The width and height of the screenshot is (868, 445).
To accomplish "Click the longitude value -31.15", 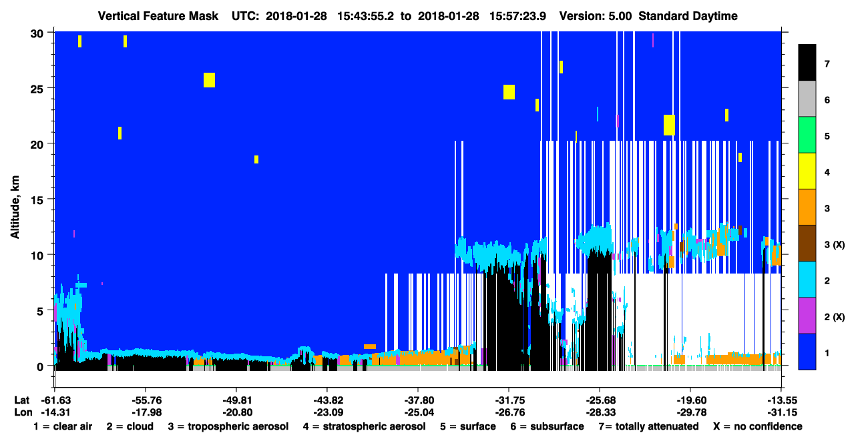I will click(x=781, y=412).
